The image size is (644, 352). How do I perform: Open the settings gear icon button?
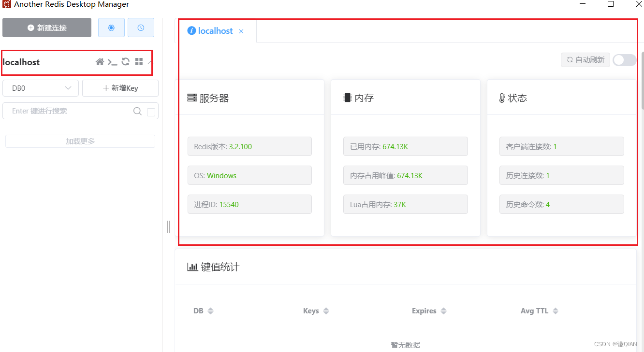coord(111,28)
